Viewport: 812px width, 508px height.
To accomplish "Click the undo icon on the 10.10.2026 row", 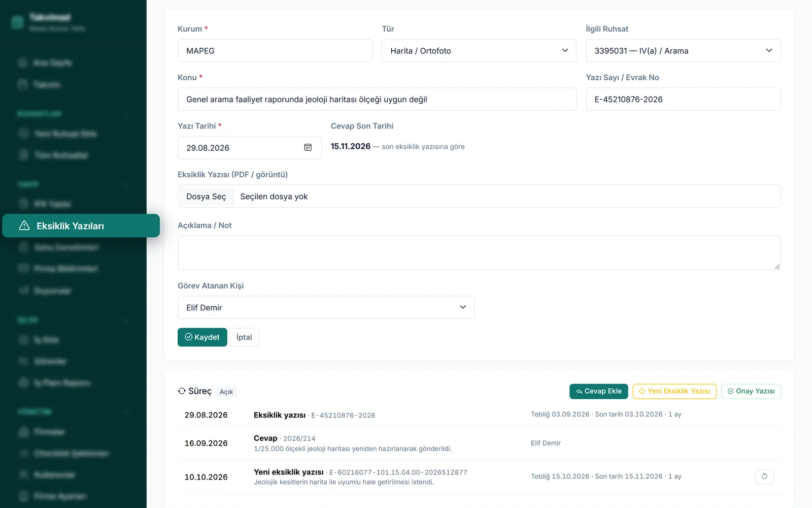I will (x=764, y=477).
